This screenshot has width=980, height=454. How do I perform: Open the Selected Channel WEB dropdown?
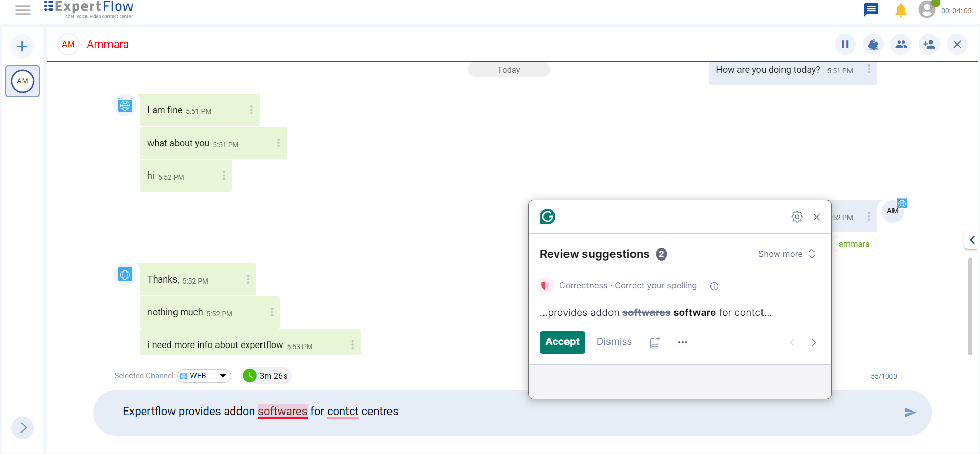pyautogui.click(x=204, y=376)
